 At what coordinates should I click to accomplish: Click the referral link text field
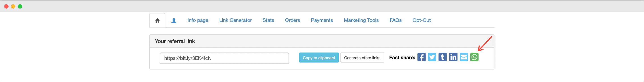point(224,58)
